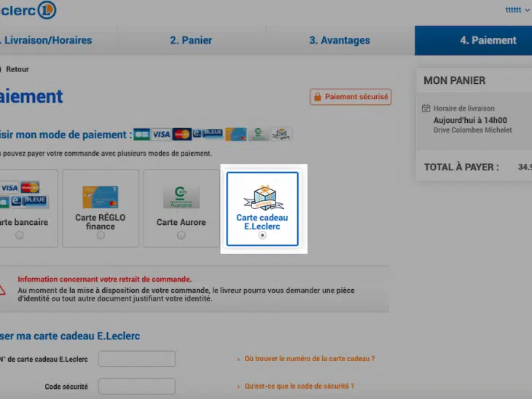Click the RÉGLO finance card image
Screen dimensions: 532x399
point(101,197)
